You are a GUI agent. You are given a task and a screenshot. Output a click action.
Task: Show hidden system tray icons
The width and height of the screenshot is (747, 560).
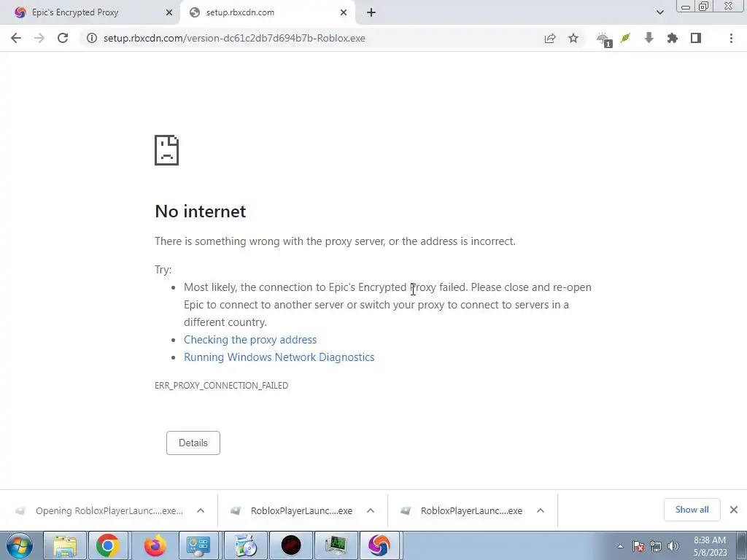[x=620, y=546]
